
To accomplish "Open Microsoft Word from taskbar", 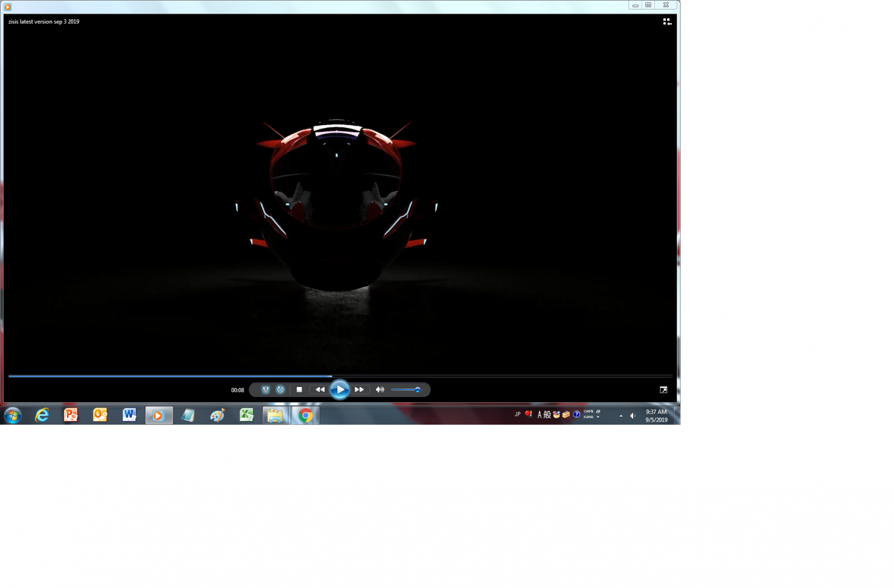I will pyautogui.click(x=129, y=415).
